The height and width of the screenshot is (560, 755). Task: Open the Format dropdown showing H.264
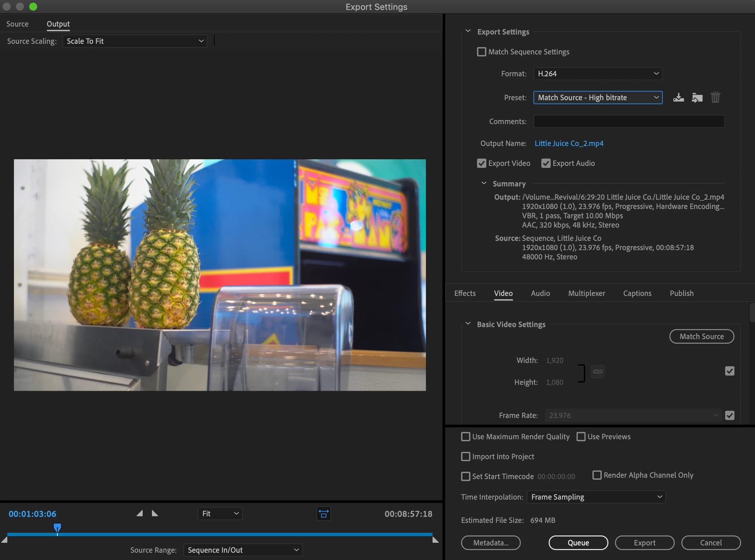(597, 74)
